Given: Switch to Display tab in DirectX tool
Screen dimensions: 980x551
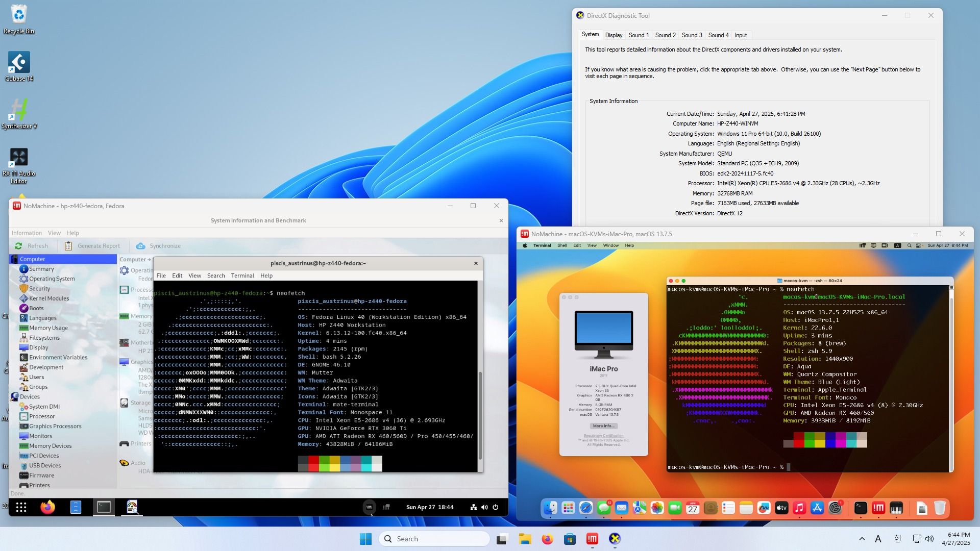Looking at the screenshot, I should [x=614, y=35].
